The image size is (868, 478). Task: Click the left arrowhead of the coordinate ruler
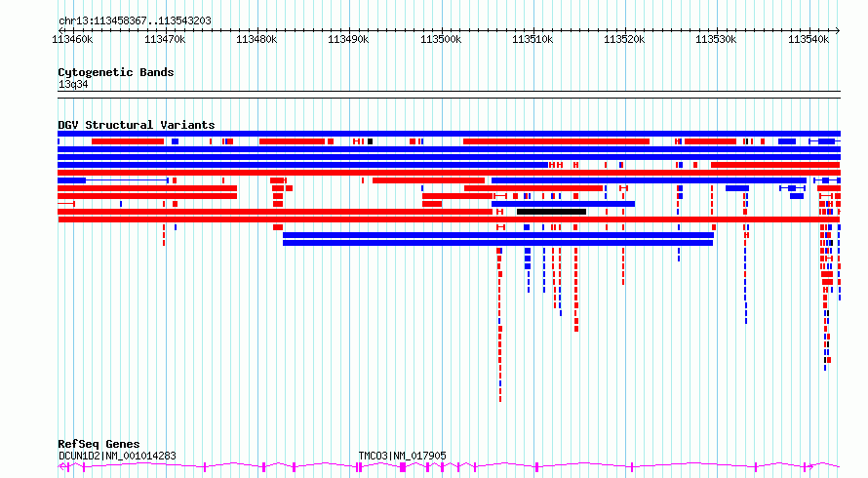tap(60, 30)
